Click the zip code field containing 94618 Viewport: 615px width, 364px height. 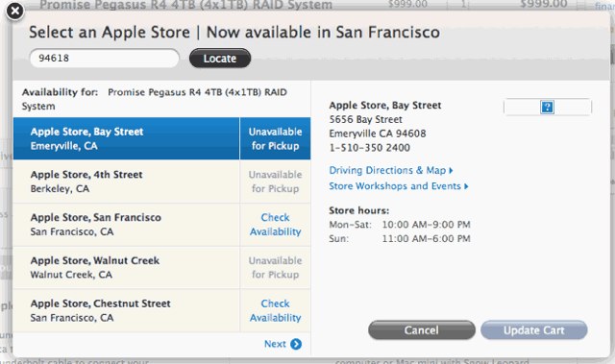coord(105,59)
